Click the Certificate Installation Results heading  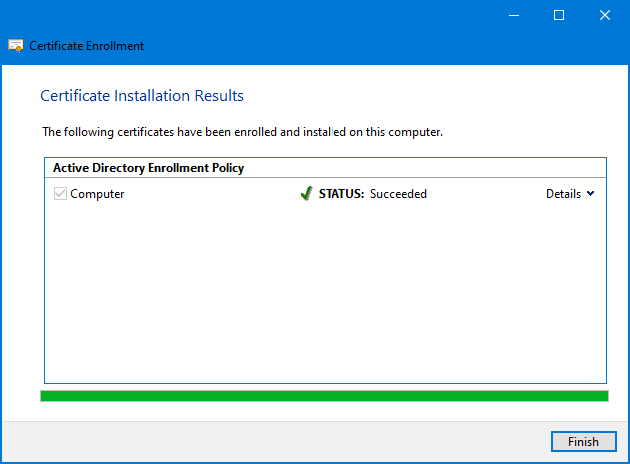(142, 96)
